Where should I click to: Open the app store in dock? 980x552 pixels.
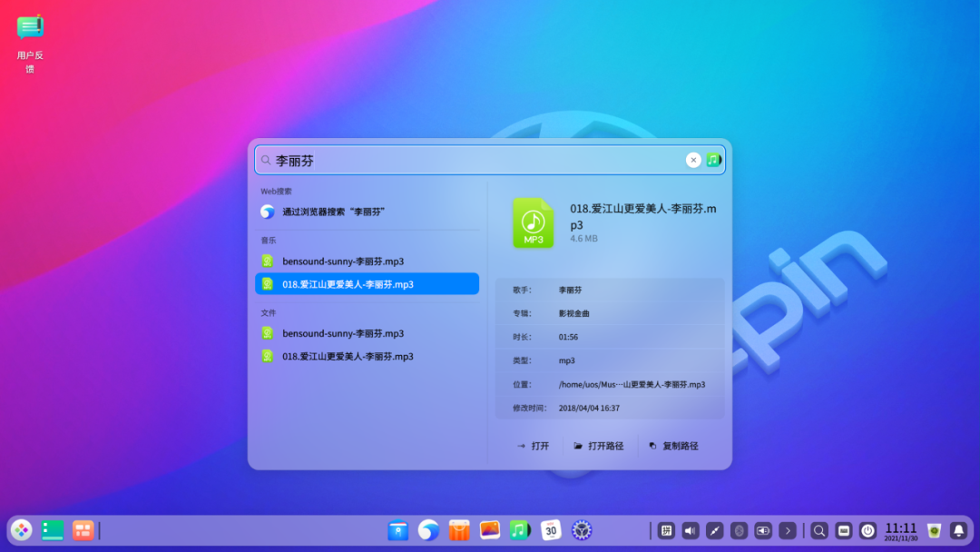pos(459,530)
